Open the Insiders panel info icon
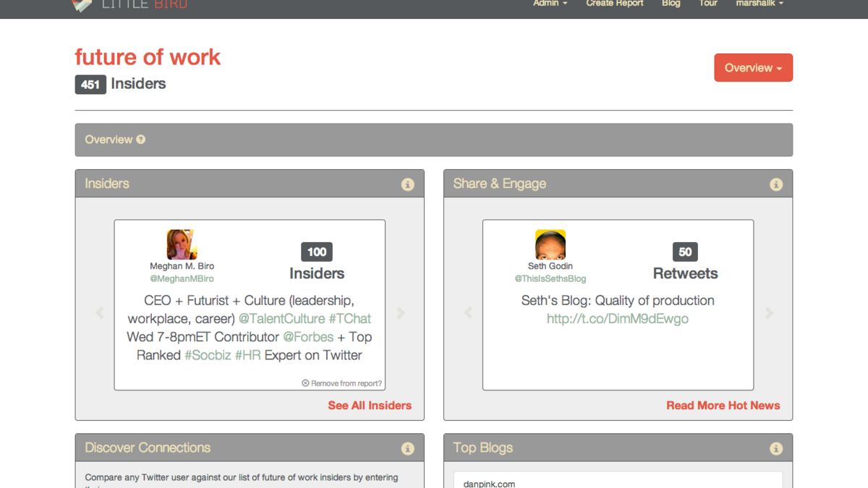This screenshot has height=488, width=868. (x=408, y=184)
